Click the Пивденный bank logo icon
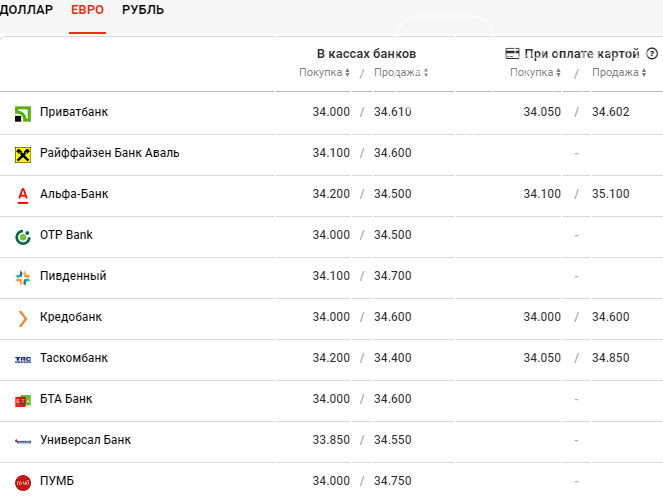The image size is (663, 501). (x=23, y=277)
